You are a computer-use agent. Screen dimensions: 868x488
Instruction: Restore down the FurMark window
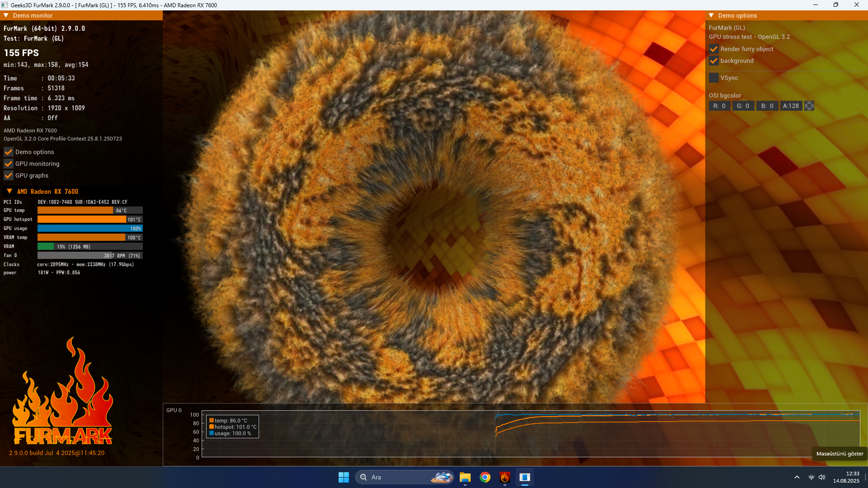pyautogui.click(x=836, y=5)
